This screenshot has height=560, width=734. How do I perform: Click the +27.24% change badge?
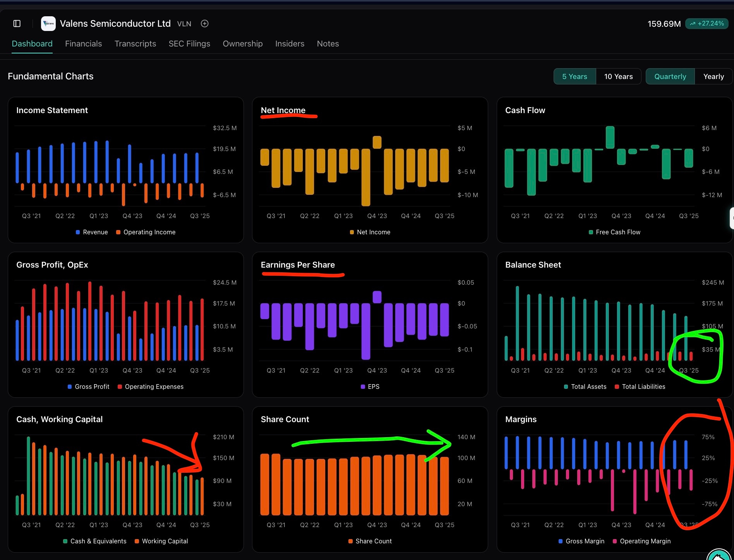[707, 24]
